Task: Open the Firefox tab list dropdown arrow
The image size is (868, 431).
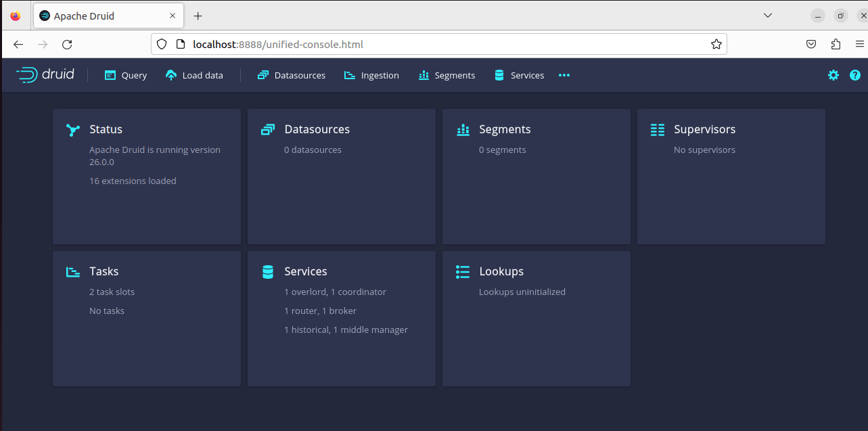Action: pos(768,16)
